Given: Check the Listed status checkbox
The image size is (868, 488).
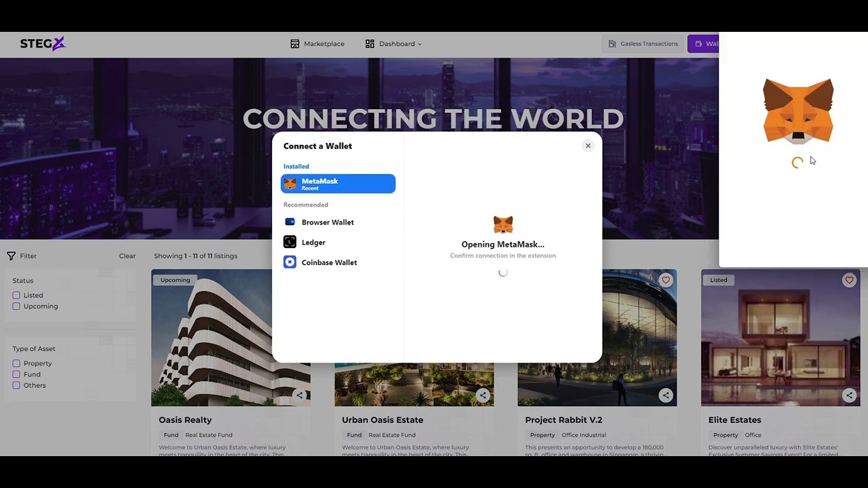Looking at the screenshot, I should point(16,296).
